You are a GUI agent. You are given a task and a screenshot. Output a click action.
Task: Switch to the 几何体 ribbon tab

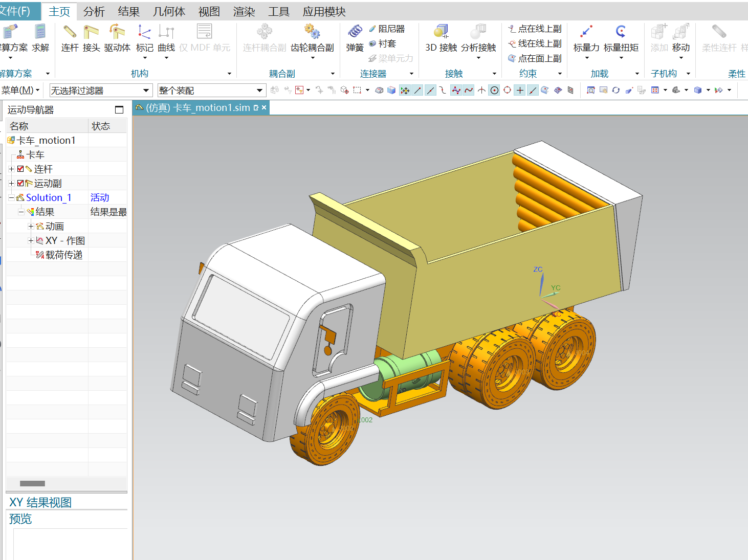pyautogui.click(x=169, y=11)
